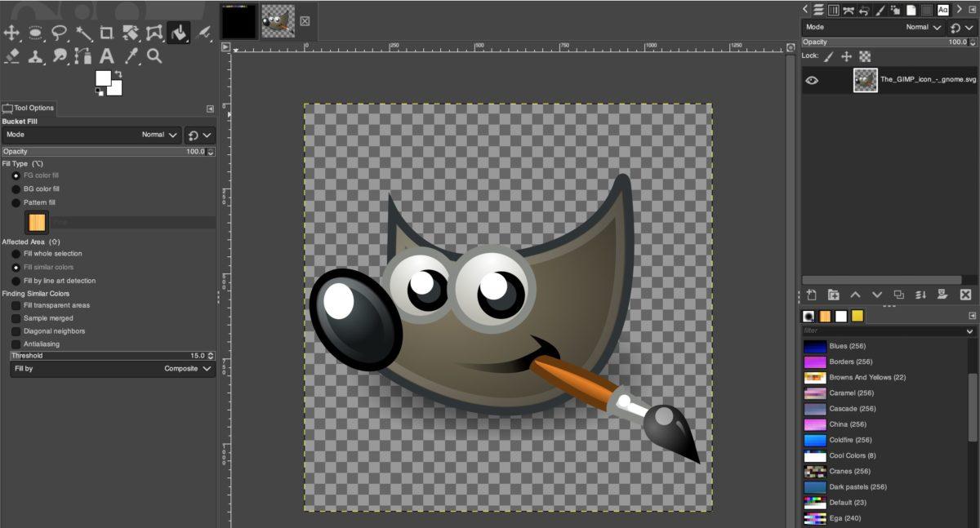Select the Zoom magnifier tool

tap(154, 56)
